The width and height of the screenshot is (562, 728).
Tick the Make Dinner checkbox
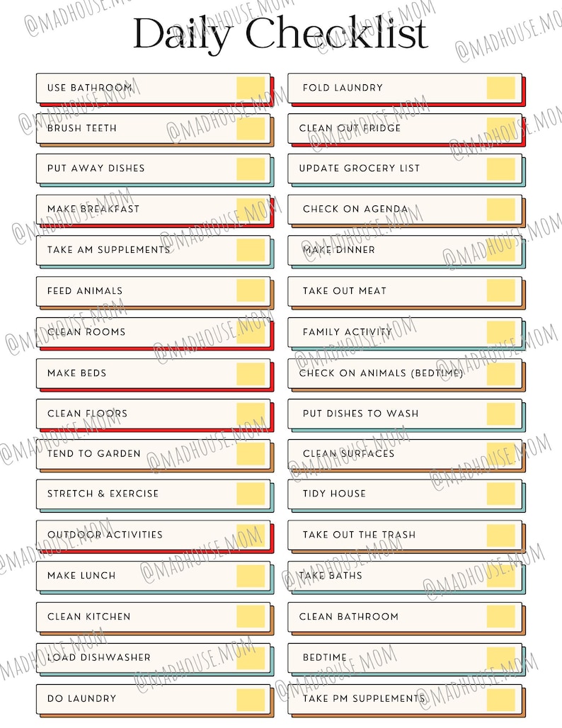500,250
